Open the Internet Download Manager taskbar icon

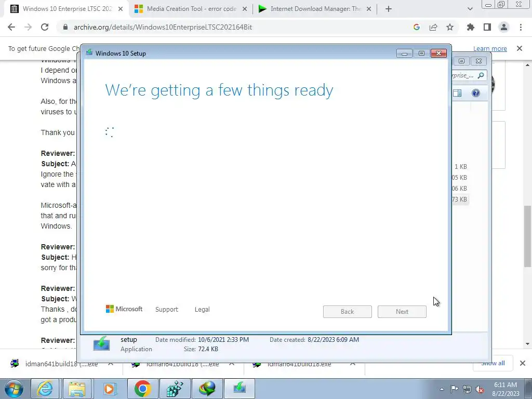207,389
